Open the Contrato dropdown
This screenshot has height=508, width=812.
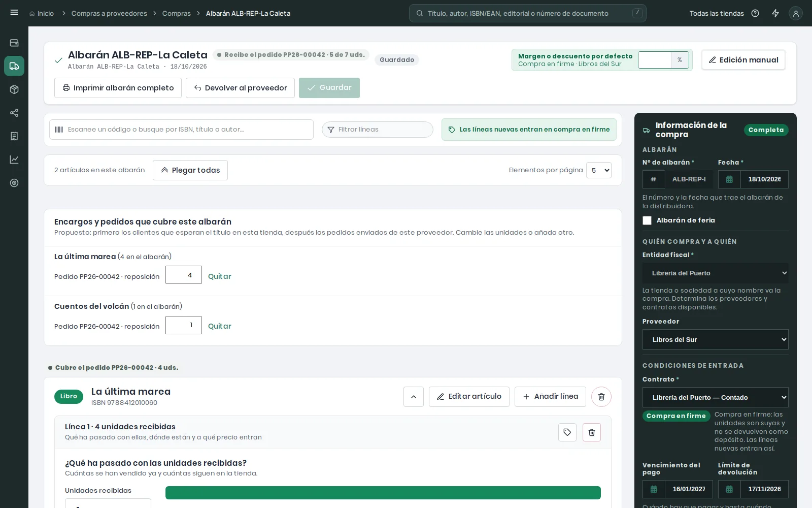click(716, 397)
